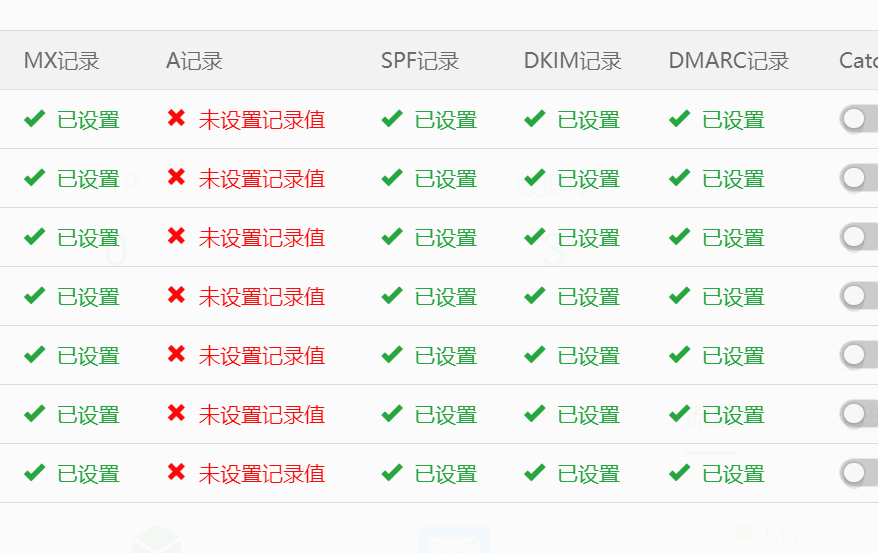Click the DMARC checkmark icon in first row
The image size is (878, 553).
(680, 119)
